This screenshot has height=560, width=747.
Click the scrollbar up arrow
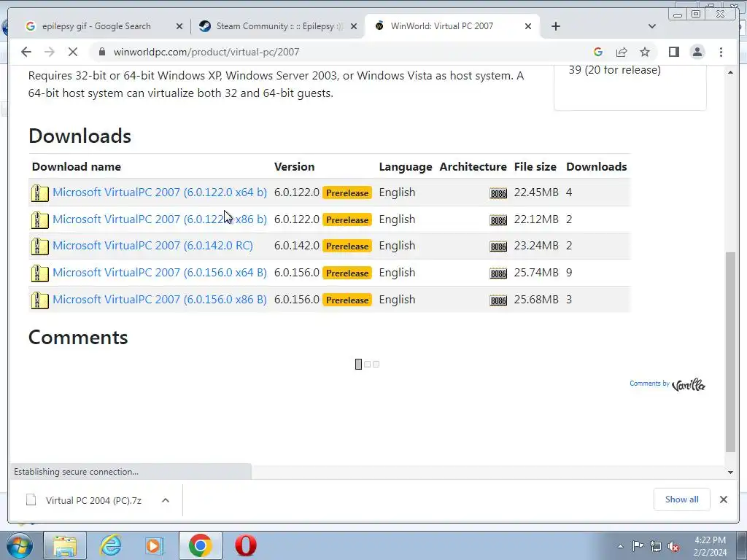point(730,72)
